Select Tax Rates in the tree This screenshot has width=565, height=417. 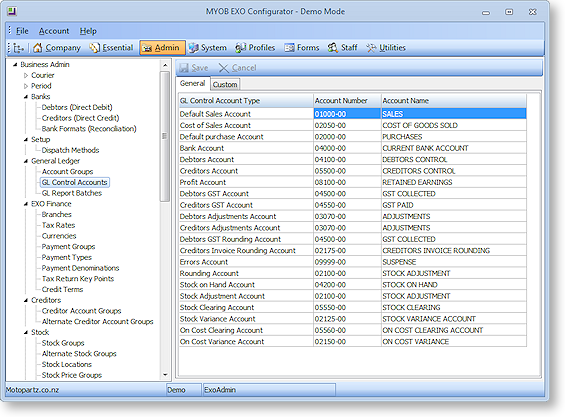click(58, 225)
